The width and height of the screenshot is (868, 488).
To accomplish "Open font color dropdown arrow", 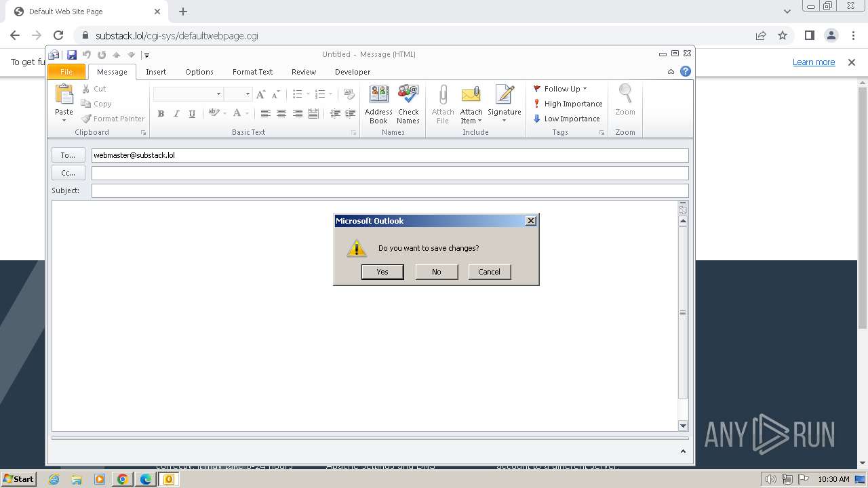I will (247, 114).
